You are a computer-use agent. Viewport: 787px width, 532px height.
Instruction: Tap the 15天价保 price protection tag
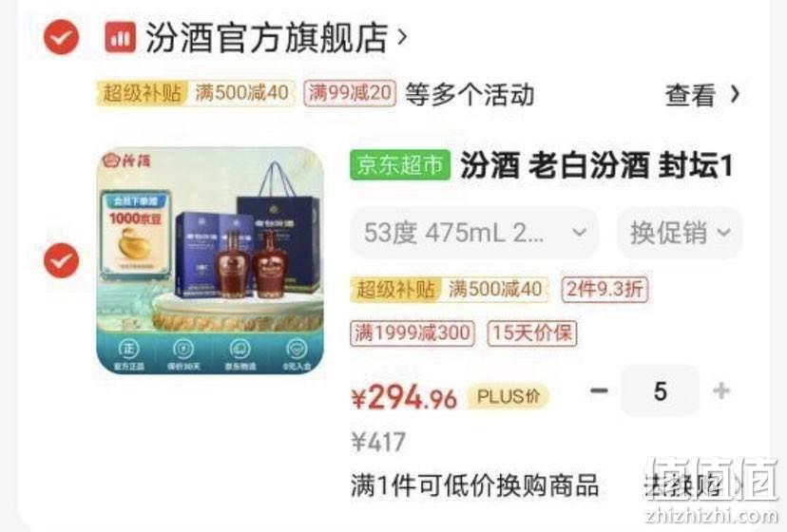tap(532, 332)
